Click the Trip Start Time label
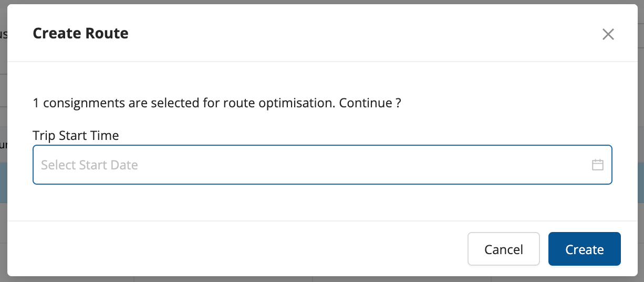644x282 pixels. click(76, 135)
